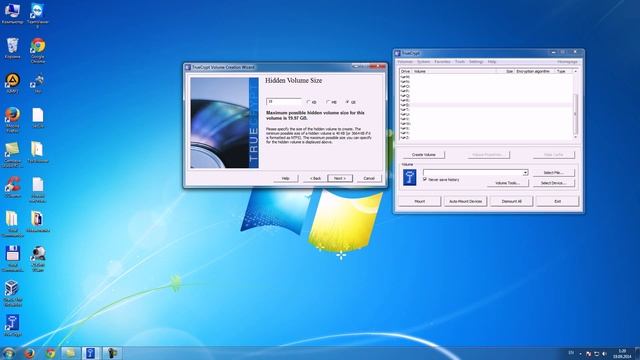This screenshot has height=360, width=640.
Task: Open the Tools menu in TrueCrypt
Action: (x=460, y=62)
